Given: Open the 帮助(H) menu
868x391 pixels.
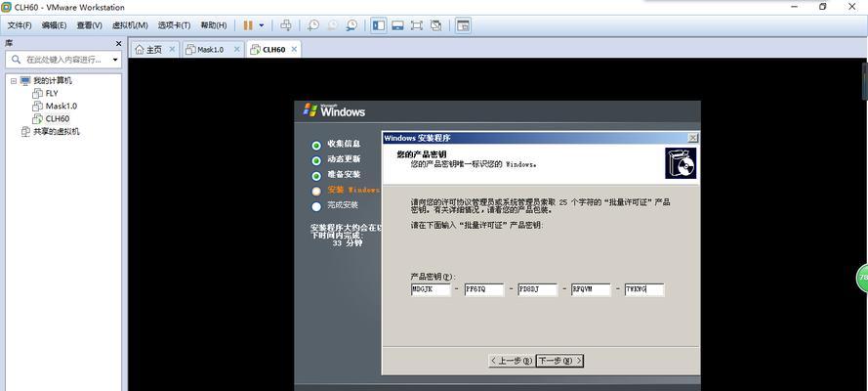Looking at the screenshot, I should [213, 25].
